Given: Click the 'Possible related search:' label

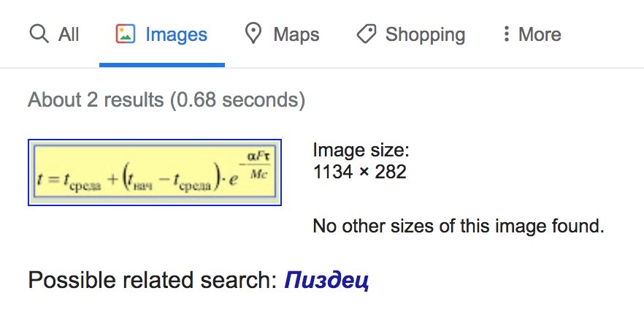Looking at the screenshot, I should click(x=152, y=280).
